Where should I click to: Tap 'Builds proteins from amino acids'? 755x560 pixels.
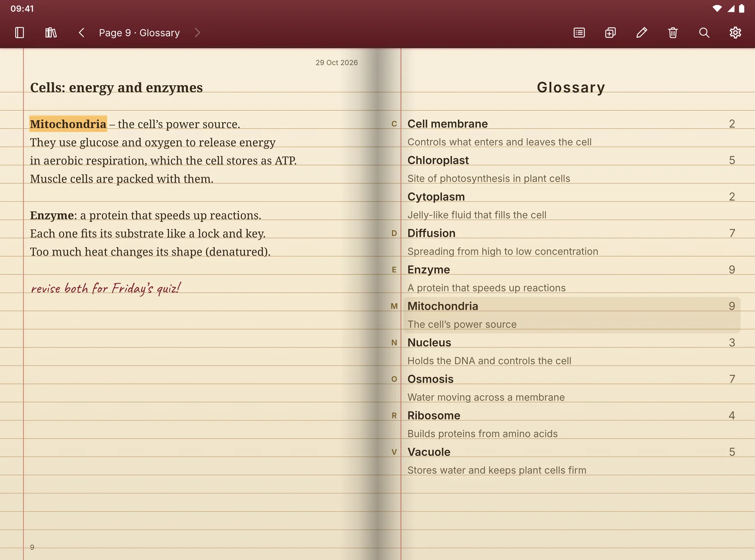[482, 434]
